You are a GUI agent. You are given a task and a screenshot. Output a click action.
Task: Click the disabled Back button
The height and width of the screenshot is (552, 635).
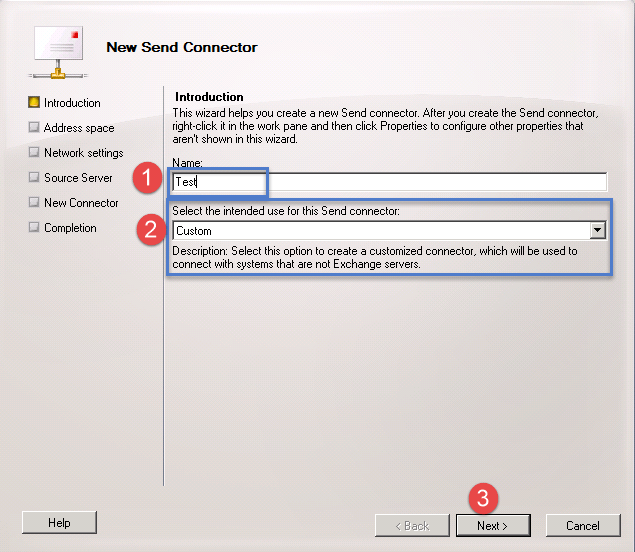coord(411,525)
